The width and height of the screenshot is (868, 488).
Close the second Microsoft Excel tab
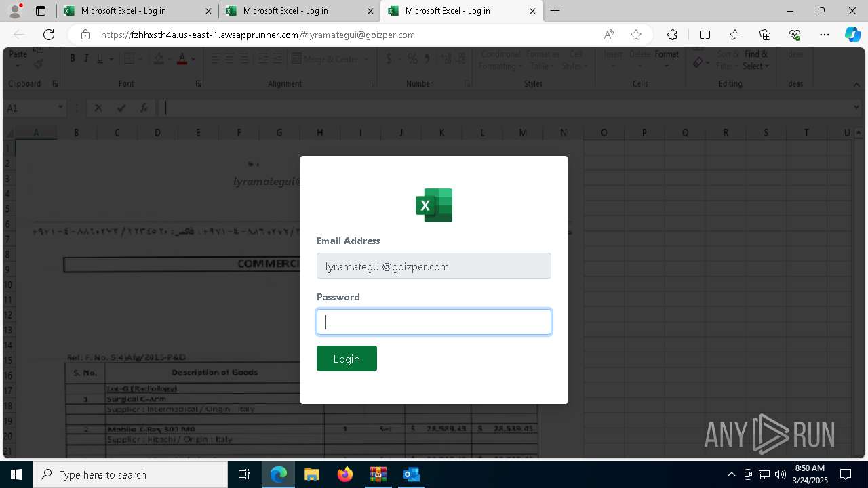(370, 11)
